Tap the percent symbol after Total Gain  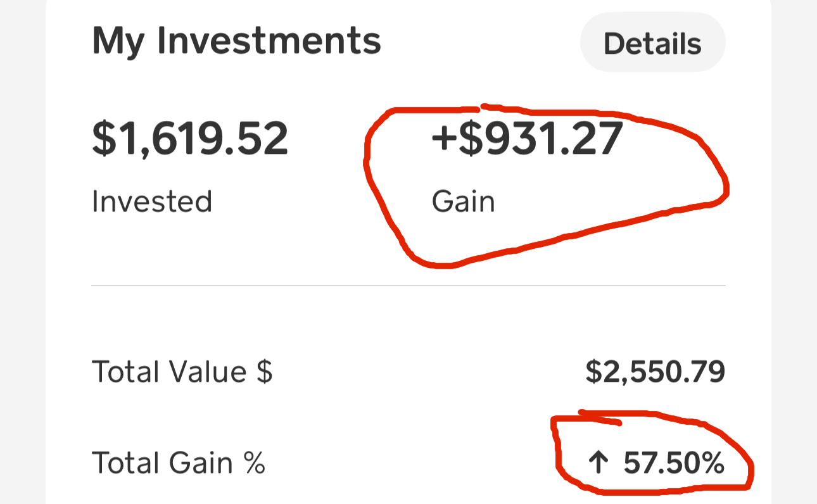(x=254, y=463)
